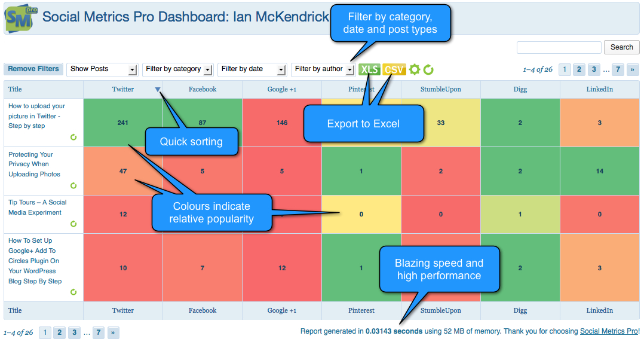Click the Pinterest label in the table footer row
The width and height of the screenshot is (644, 348).
coord(361,310)
